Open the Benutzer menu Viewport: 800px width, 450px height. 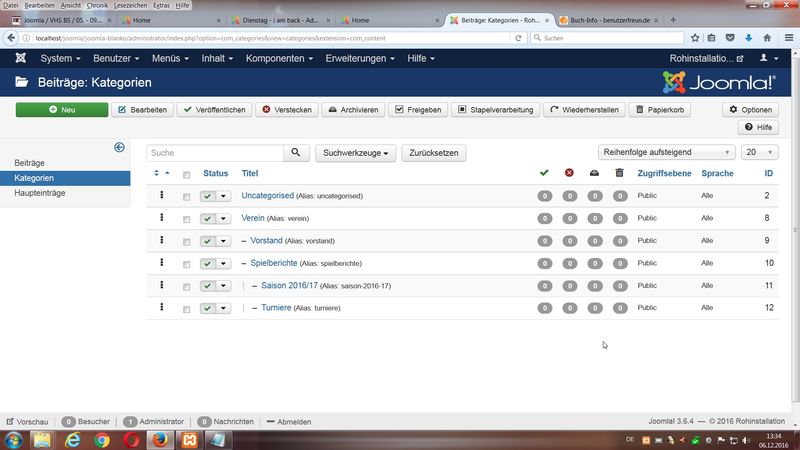pos(116,58)
